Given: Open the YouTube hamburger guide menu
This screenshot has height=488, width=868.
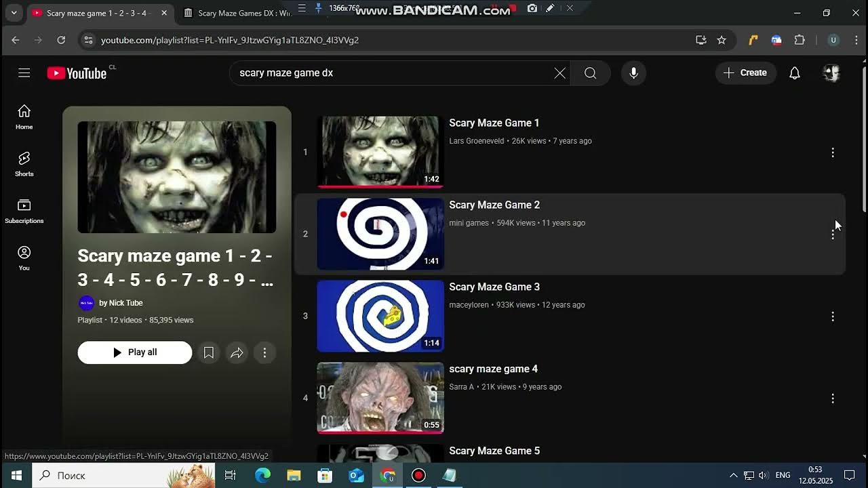Looking at the screenshot, I should point(24,73).
